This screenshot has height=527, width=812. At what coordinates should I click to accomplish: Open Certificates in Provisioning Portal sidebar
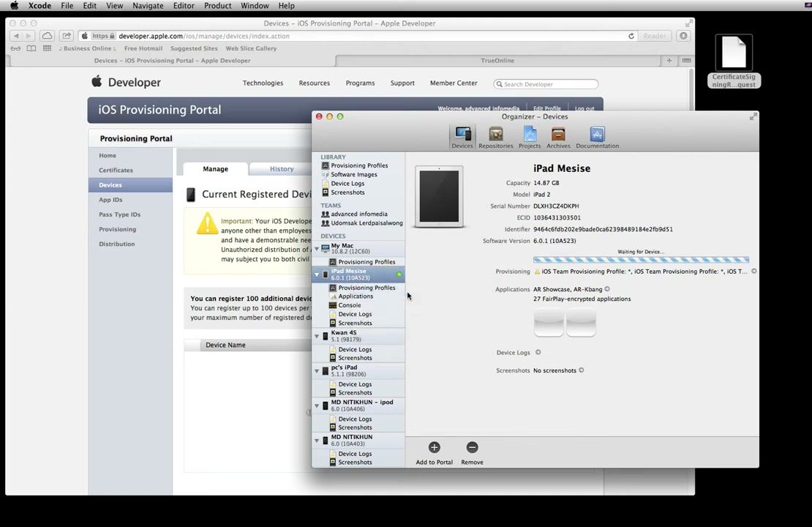click(116, 170)
